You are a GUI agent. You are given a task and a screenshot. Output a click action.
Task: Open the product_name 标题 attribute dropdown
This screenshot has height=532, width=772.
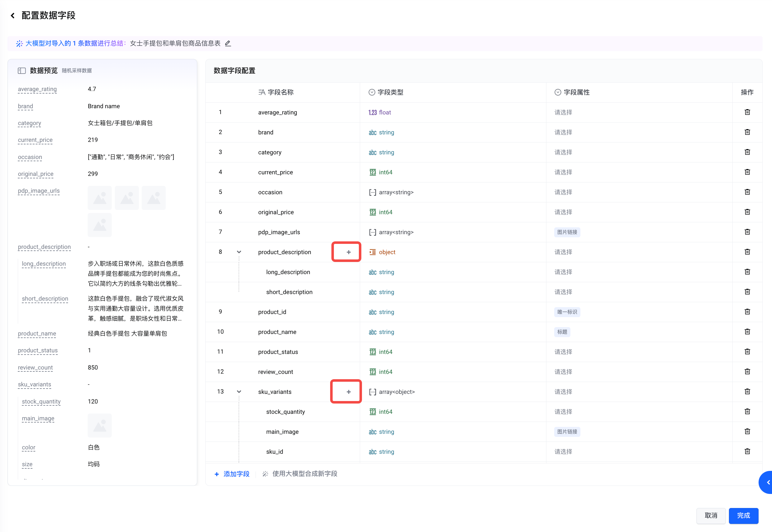click(562, 332)
